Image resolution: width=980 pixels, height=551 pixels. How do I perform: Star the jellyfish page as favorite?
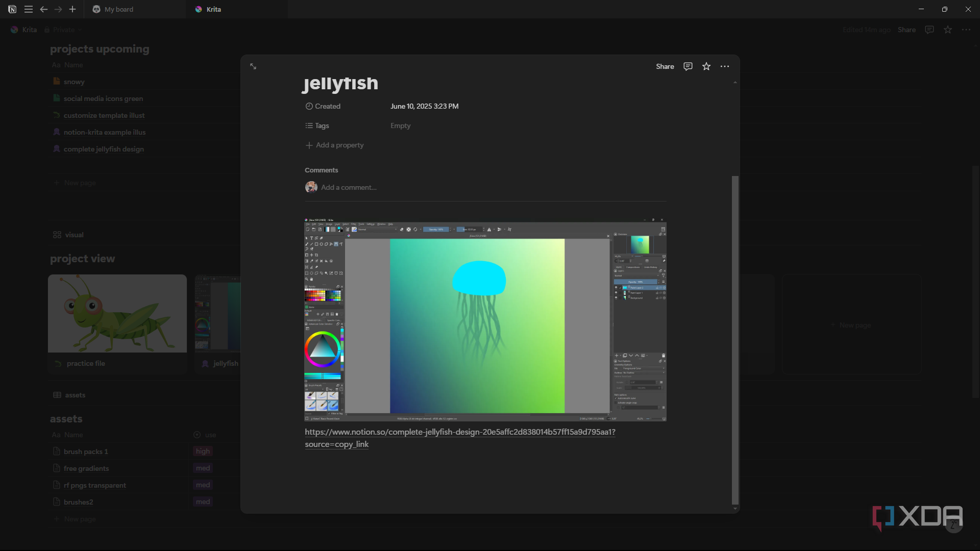pos(706,66)
